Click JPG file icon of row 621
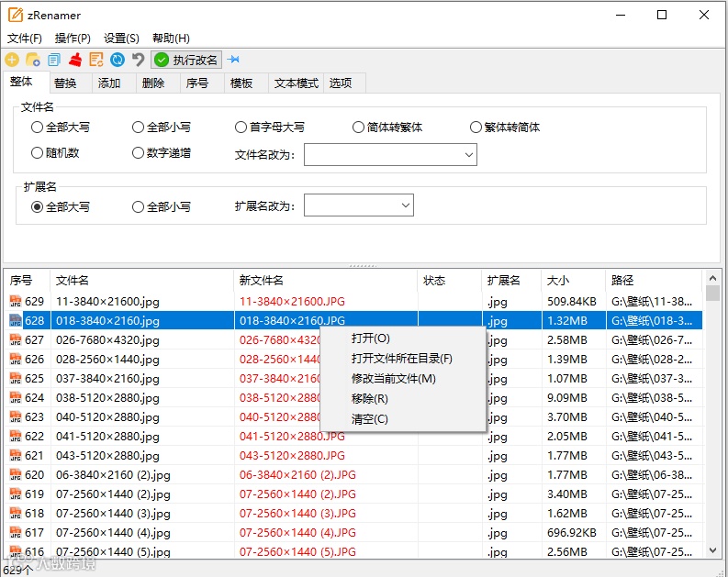The height and width of the screenshot is (577, 728). point(16,456)
